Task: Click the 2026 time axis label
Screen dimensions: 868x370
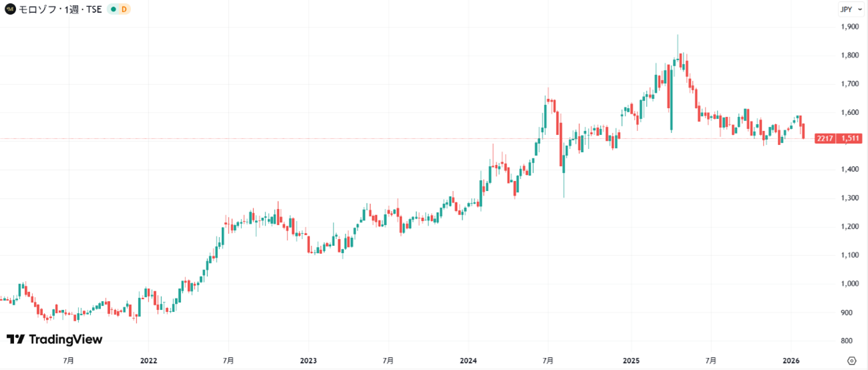Action: click(x=791, y=361)
